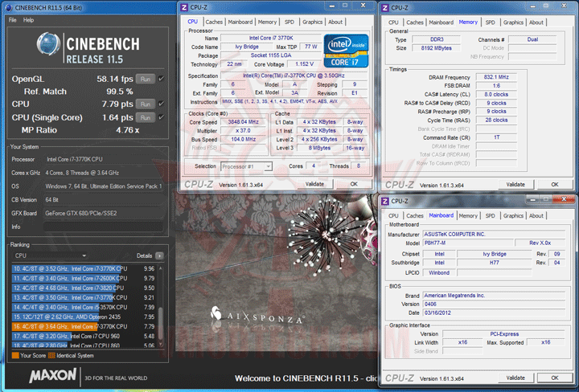Switch to Caches tab in the CPU window
Image resolution: width=579 pixels, height=392 pixels.
tap(214, 22)
